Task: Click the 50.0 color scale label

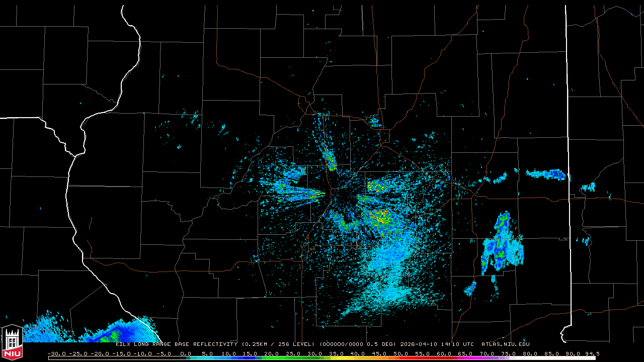Action: (400, 353)
